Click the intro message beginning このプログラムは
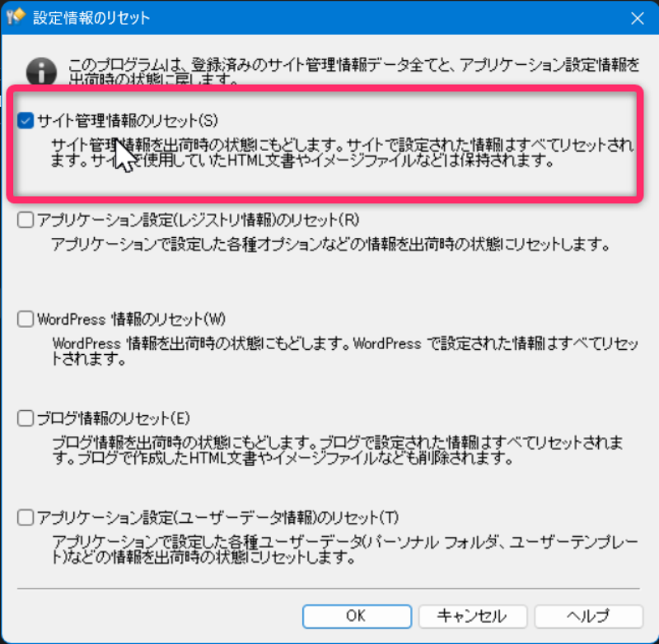The image size is (659, 644). click(x=353, y=72)
